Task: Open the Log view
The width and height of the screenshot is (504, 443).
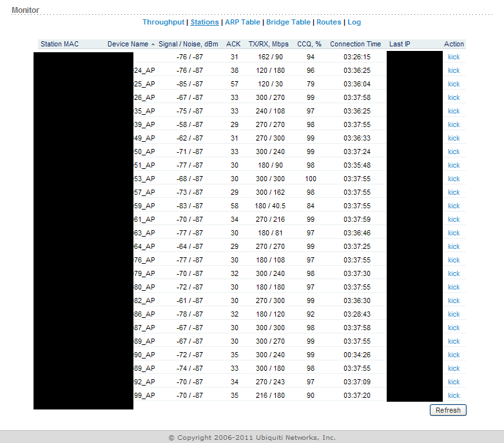Action: [x=354, y=22]
